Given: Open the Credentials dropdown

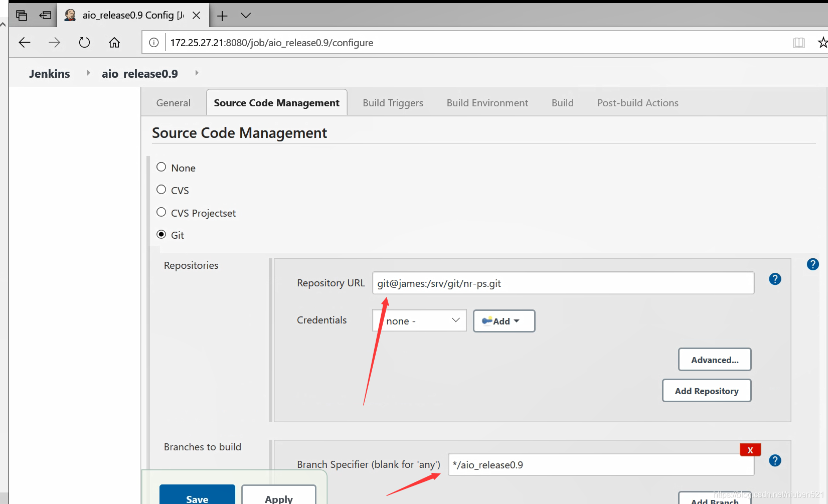Looking at the screenshot, I should [x=419, y=320].
